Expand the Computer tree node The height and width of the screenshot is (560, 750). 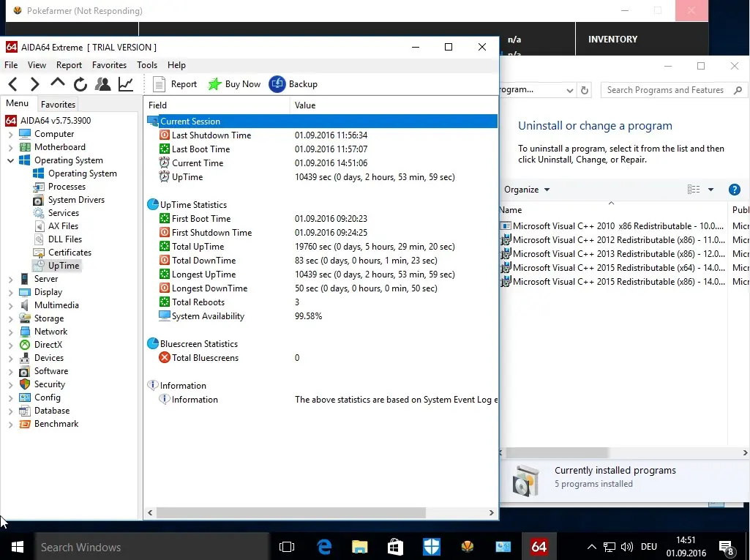pos(10,135)
